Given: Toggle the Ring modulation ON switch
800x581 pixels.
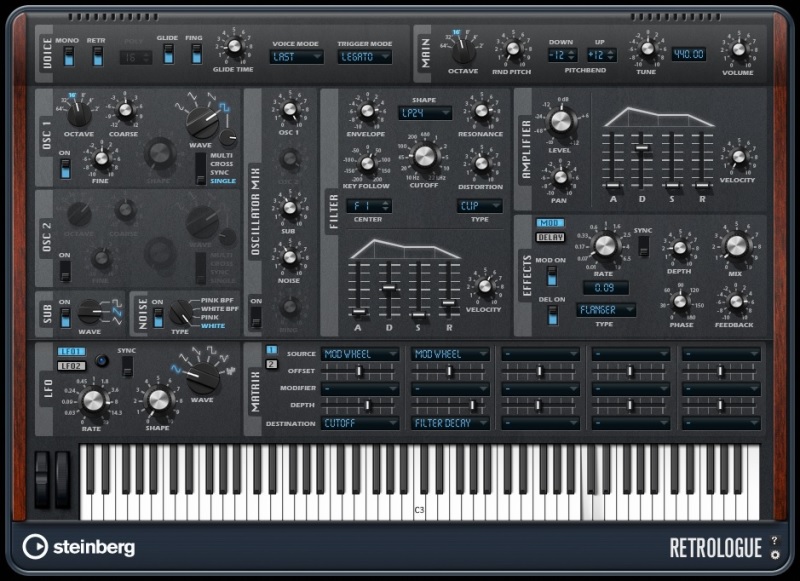Looking at the screenshot, I should (256, 317).
